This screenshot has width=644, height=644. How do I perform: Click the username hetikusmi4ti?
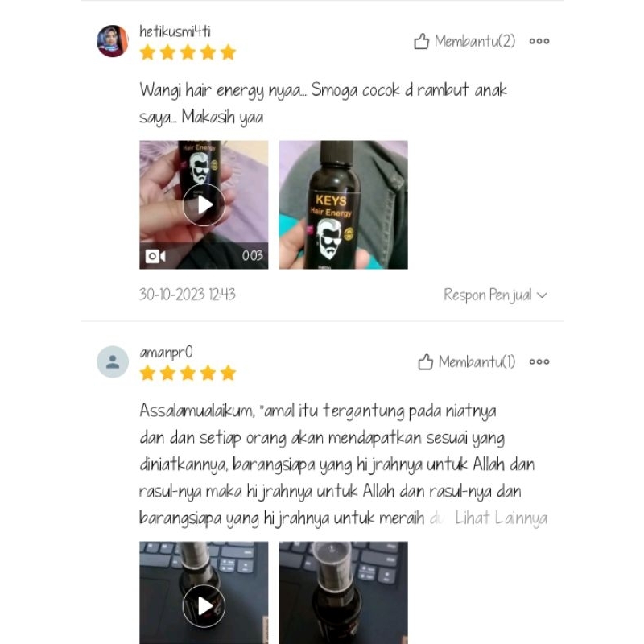tap(175, 31)
